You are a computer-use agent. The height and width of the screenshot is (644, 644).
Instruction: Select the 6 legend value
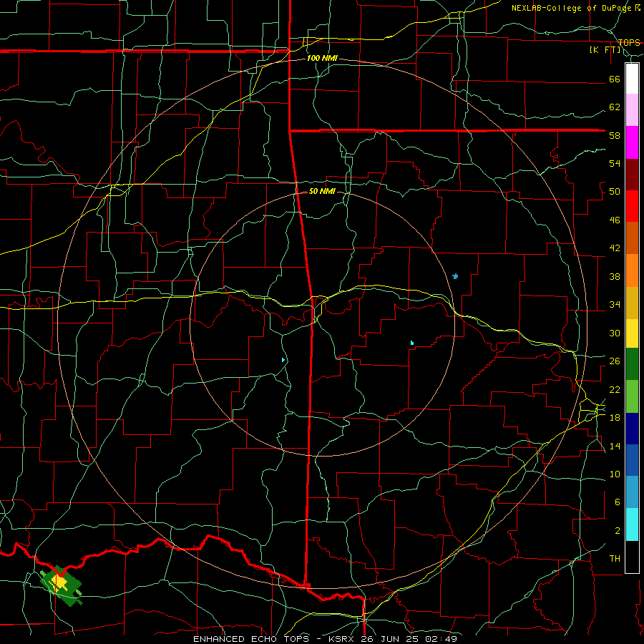(x=617, y=502)
